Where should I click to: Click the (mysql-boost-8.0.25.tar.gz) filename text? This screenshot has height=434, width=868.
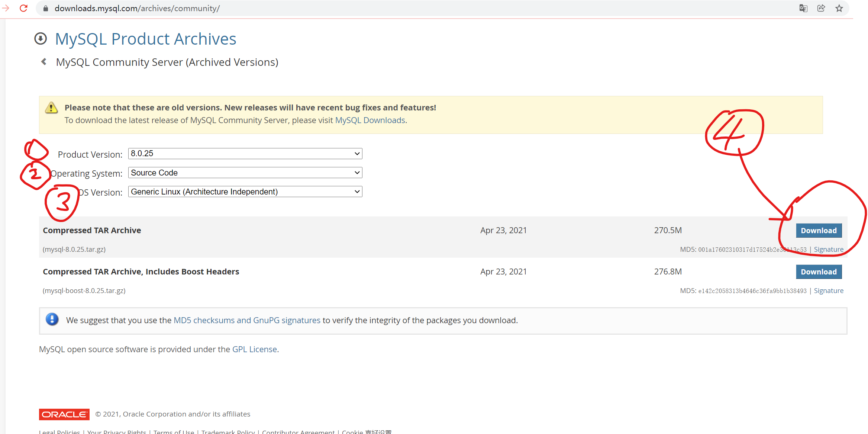pos(84,291)
